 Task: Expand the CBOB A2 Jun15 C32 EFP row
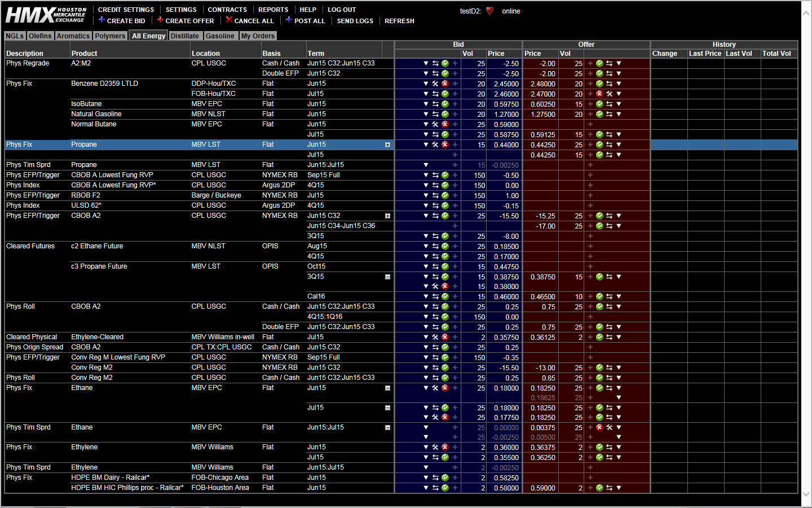[x=387, y=216]
